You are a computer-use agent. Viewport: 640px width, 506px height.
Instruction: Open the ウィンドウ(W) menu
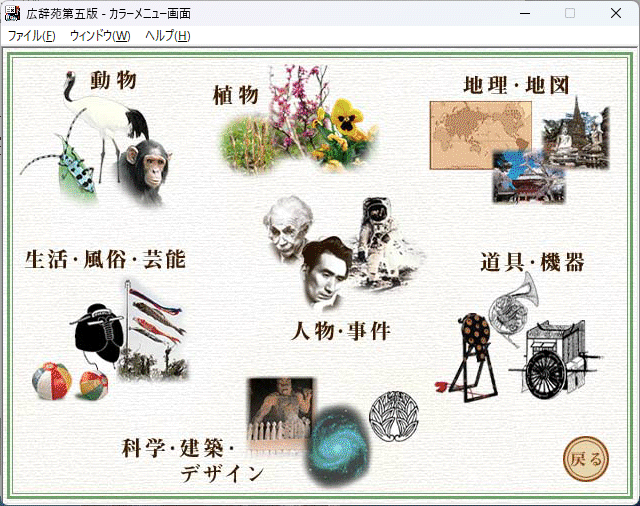[100, 36]
